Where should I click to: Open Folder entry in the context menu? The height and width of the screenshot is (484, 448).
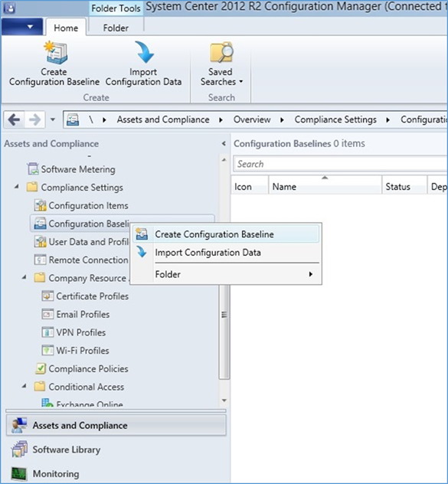(226, 274)
